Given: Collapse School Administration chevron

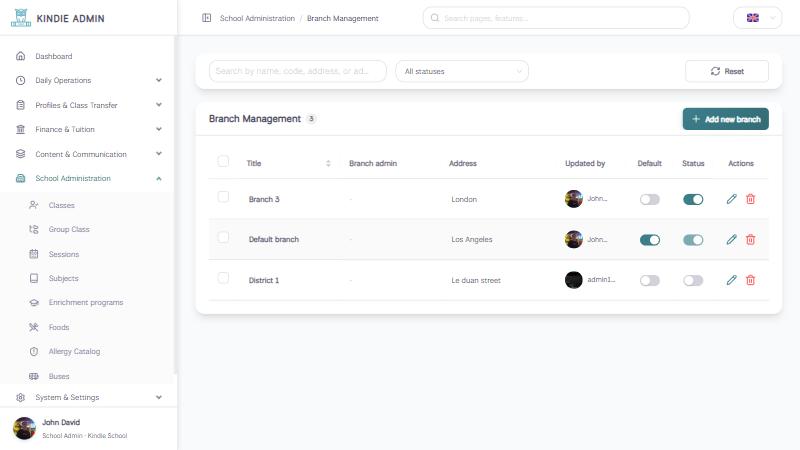Looking at the screenshot, I should [159, 179].
